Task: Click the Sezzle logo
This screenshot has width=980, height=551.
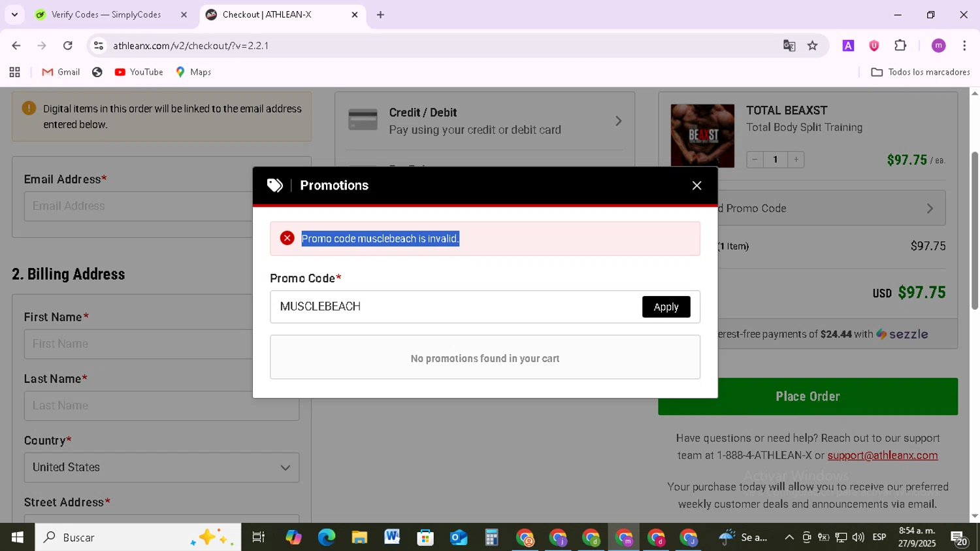Action: tap(902, 334)
